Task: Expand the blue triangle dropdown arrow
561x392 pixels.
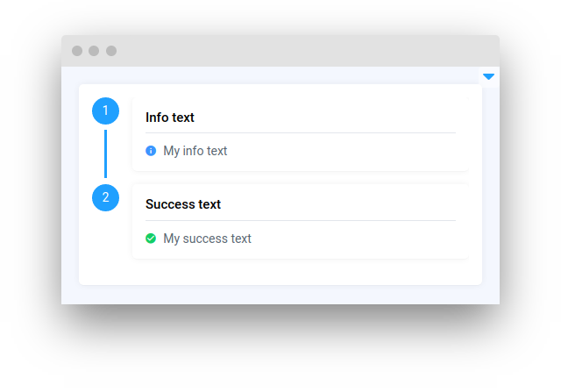Action: [488, 77]
